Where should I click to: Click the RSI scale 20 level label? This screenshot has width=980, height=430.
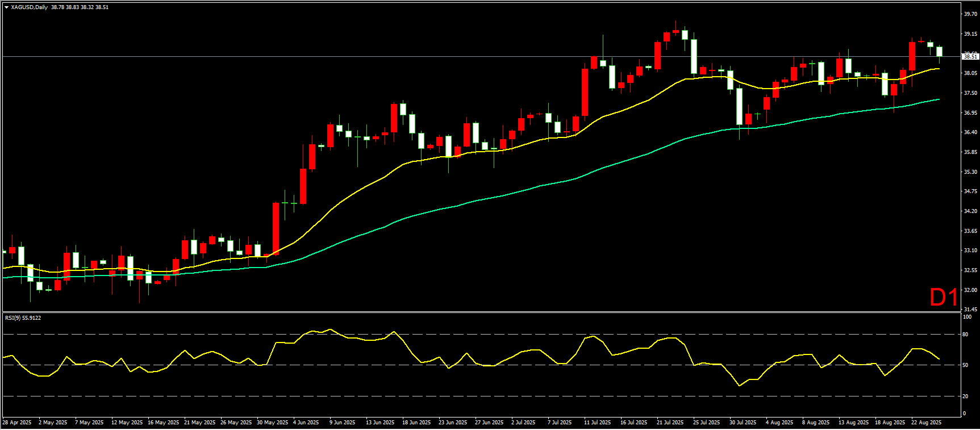(965, 396)
